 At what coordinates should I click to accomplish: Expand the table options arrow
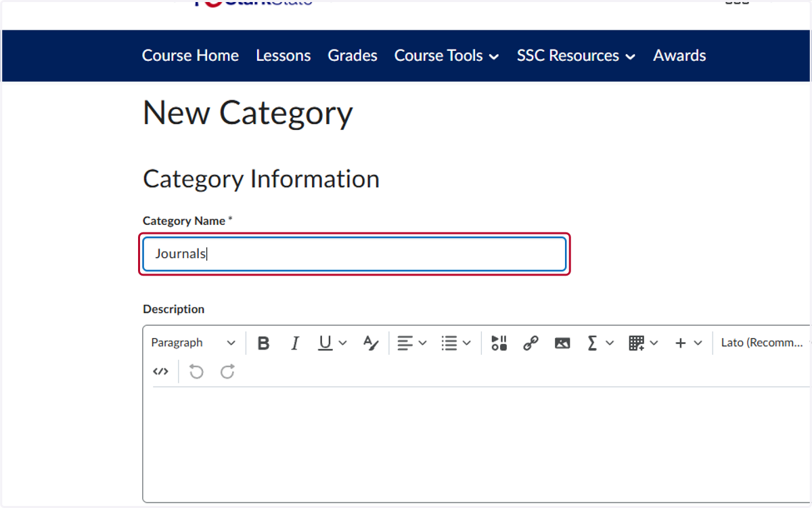click(654, 343)
